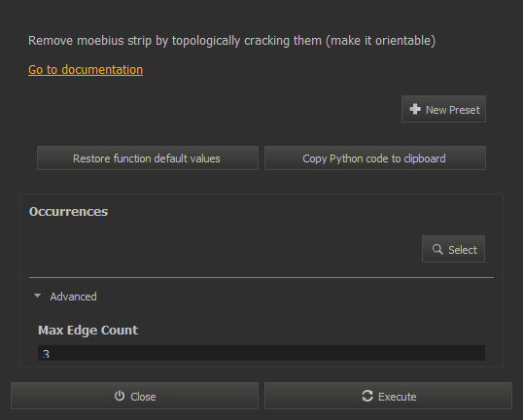Copy Python code to clipboard
Image resolution: width=523 pixels, height=420 pixels.
click(375, 158)
